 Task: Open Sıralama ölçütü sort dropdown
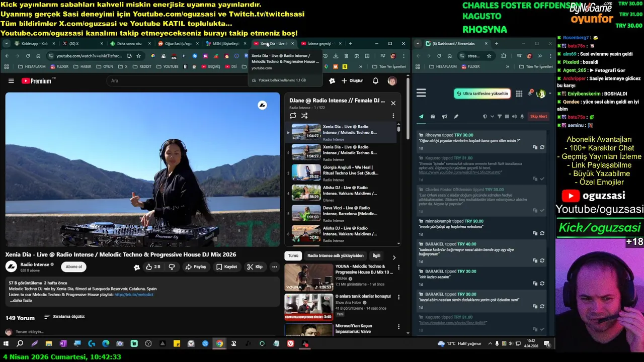(64, 317)
